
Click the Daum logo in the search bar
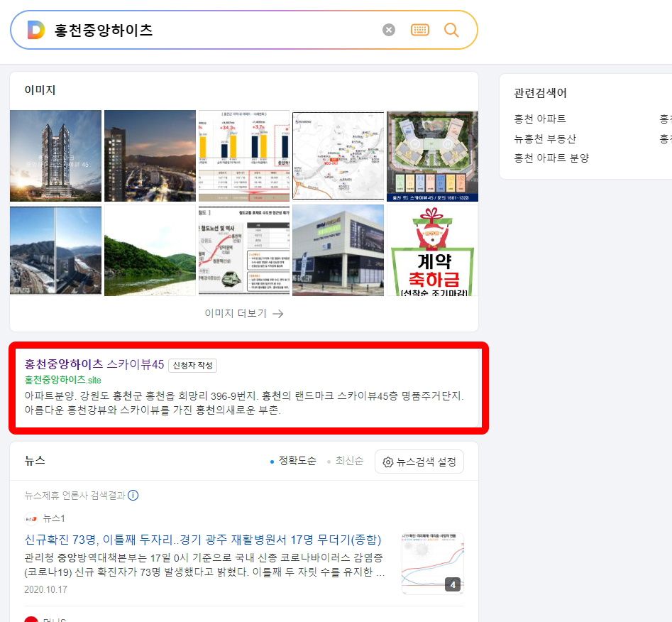click(x=36, y=30)
